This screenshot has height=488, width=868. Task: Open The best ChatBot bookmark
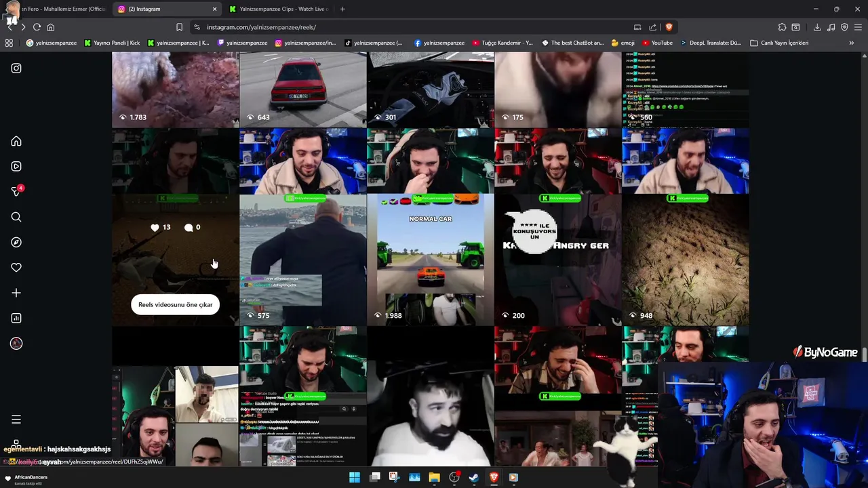pyautogui.click(x=572, y=43)
